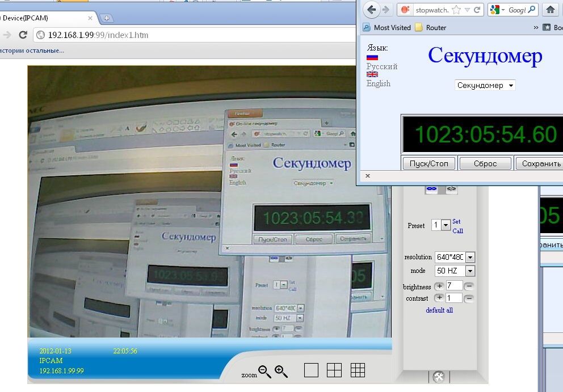Click the brightness value input field

pyautogui.click(x=455, y=286)
